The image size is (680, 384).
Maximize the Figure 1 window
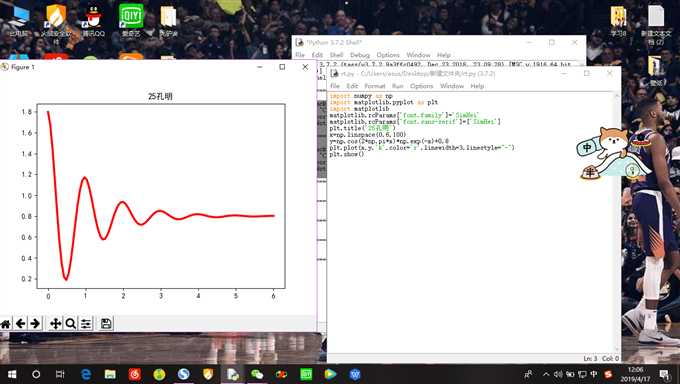282,67
